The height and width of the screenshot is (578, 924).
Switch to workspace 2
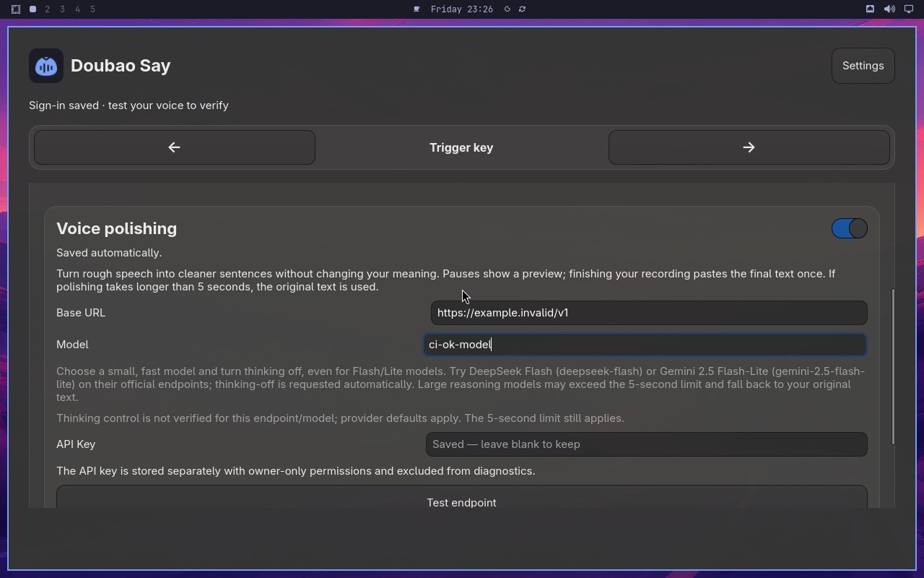coord(48,9)
